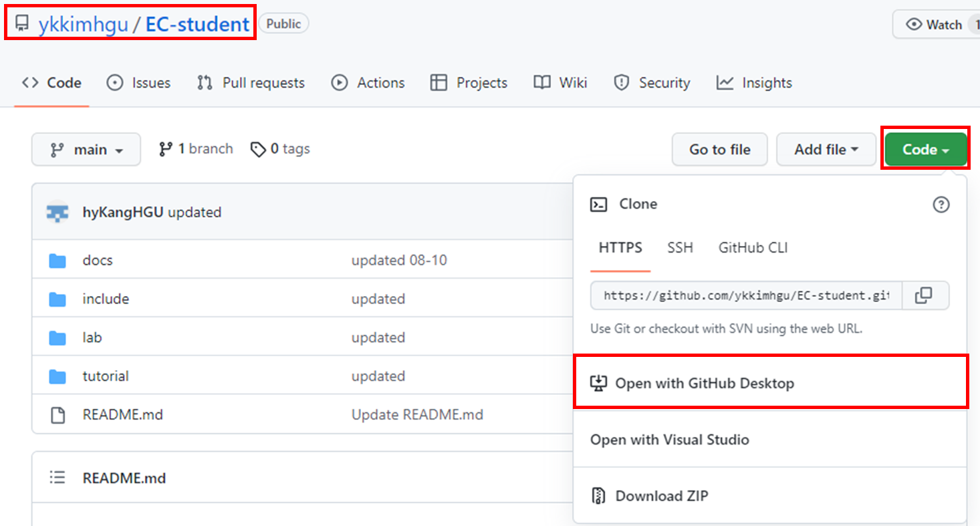The image size is (980, 526).
Task: Click the Watch button
Action: pos(935,25)
